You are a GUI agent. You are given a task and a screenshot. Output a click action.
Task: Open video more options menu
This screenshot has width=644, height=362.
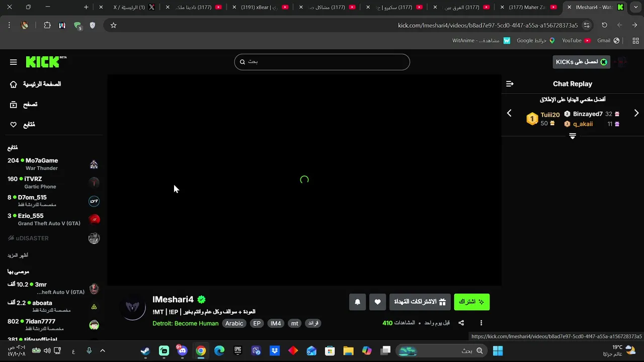coord(481,323)
